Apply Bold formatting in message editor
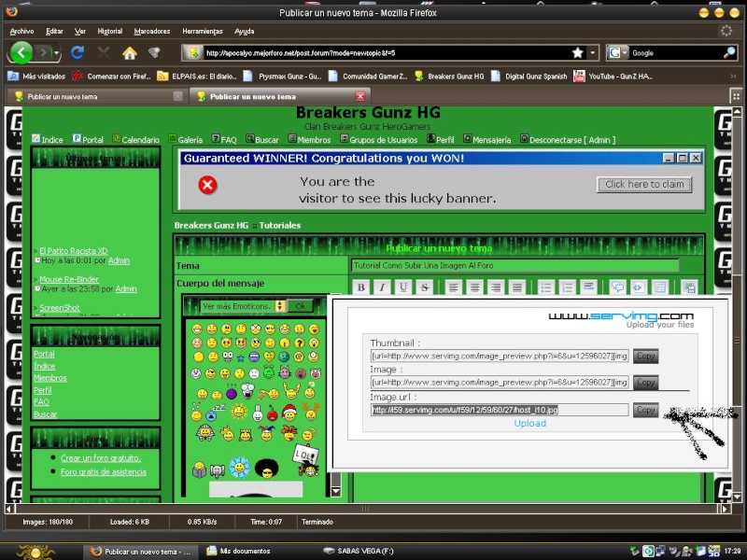This screenshot has width=747, height=560. click(x=361, y=287)
